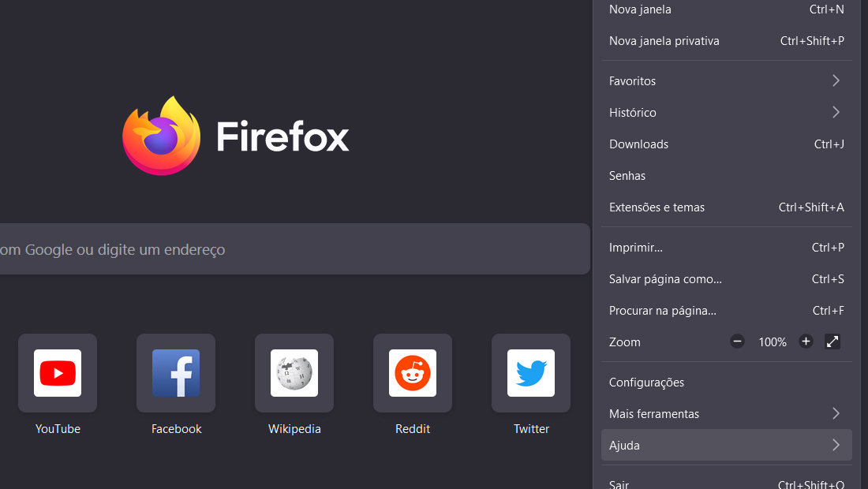868x489 pixels.
Task: Expand the Histórico submenu arrow
Action: click(x=836, y=112)
